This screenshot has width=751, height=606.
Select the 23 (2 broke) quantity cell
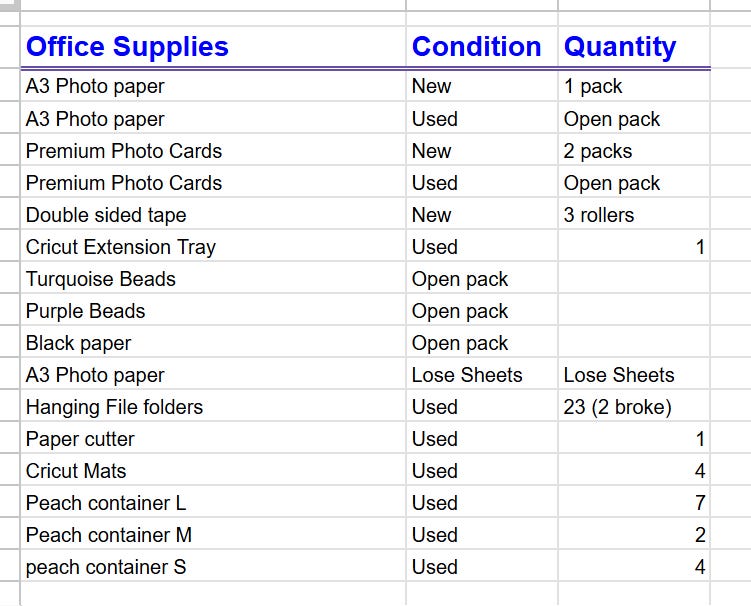pos(634,407)
